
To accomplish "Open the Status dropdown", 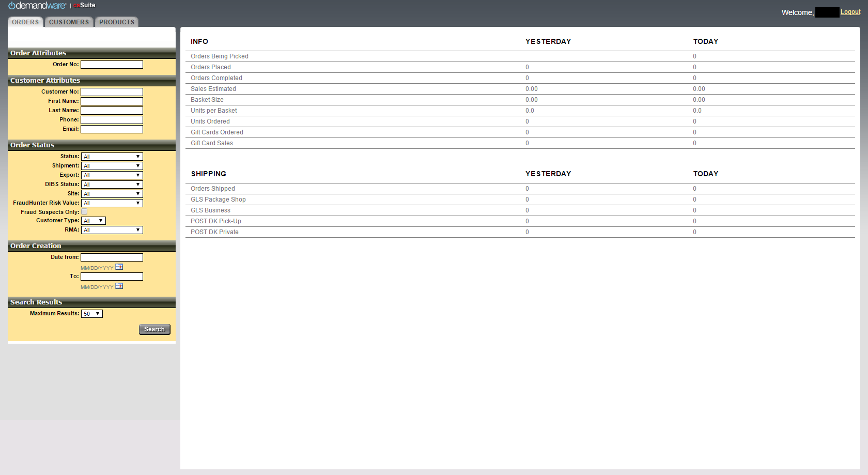I will click(112, 156).
